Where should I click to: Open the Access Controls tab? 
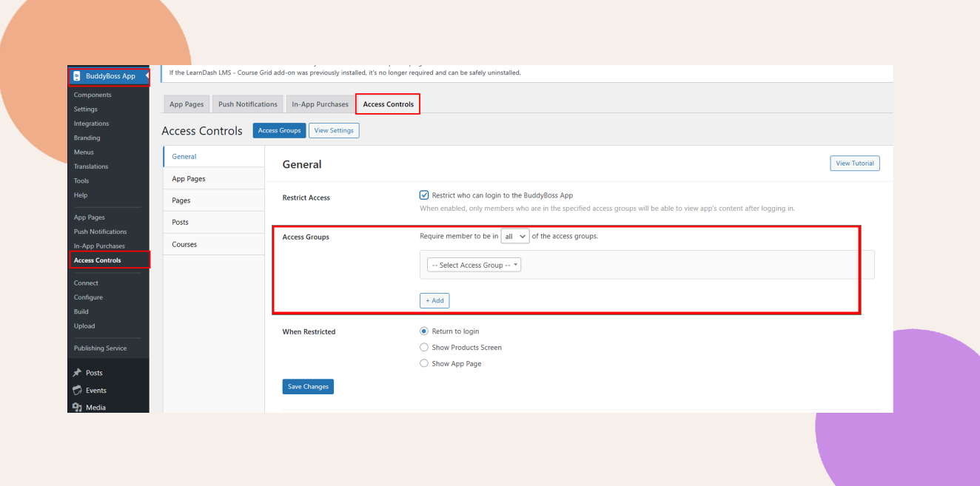(389, 104)
